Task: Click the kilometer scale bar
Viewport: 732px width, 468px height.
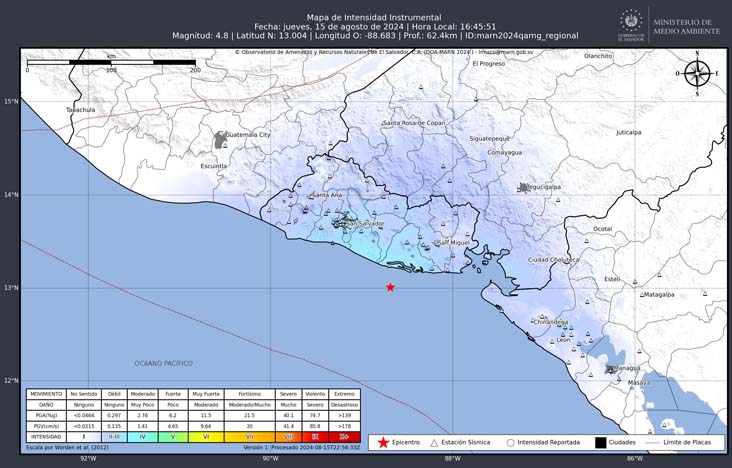Action: coord(110,62)
